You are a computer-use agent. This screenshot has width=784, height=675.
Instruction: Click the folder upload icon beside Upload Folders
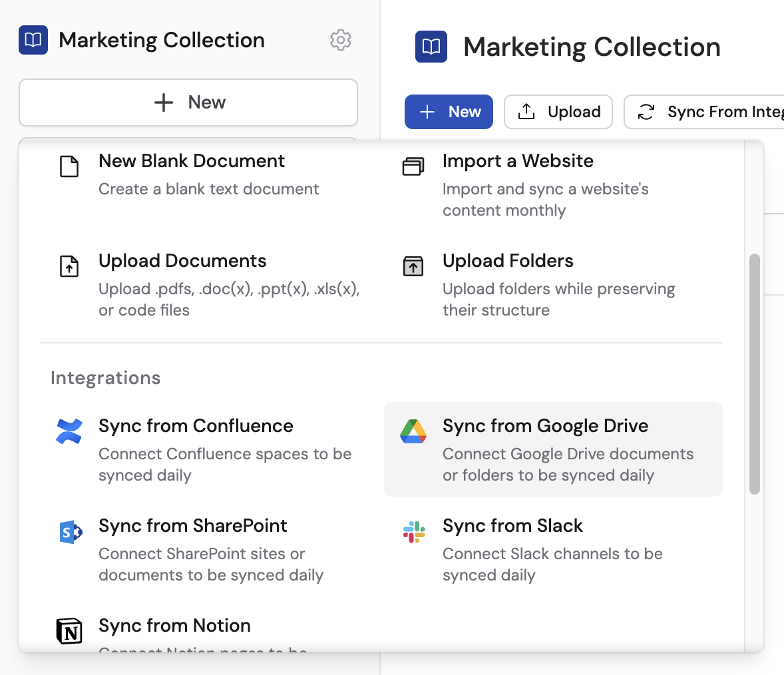(413, 266)
